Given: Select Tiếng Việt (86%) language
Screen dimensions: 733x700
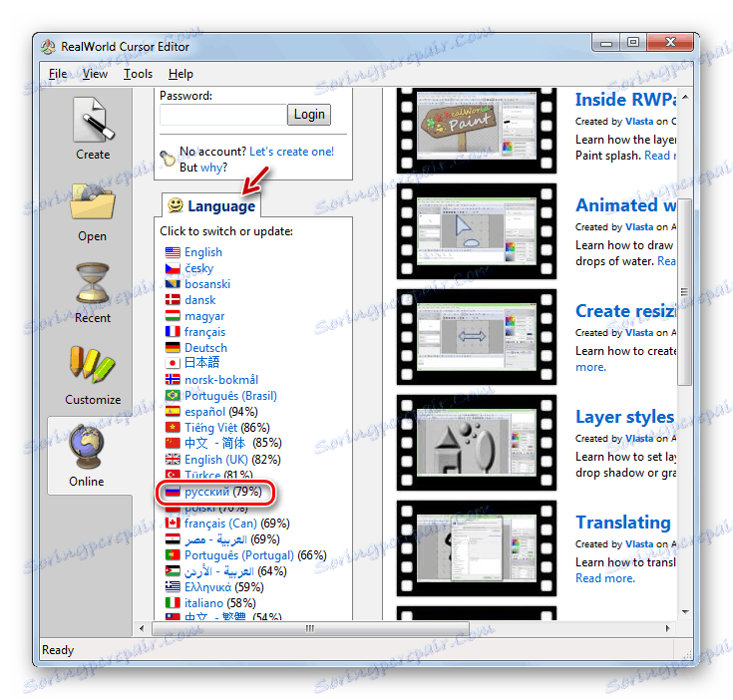Looking at the screenshot, I should point(227,427).
